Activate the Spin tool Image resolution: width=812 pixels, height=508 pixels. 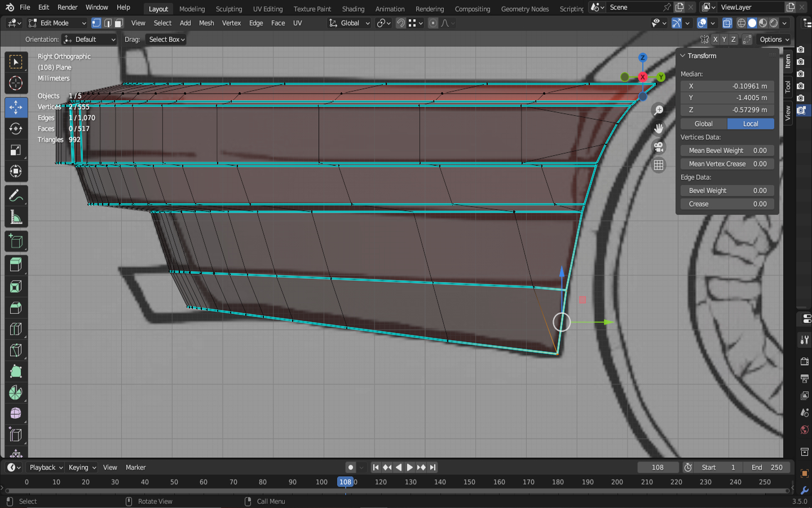tap(16, 393)
